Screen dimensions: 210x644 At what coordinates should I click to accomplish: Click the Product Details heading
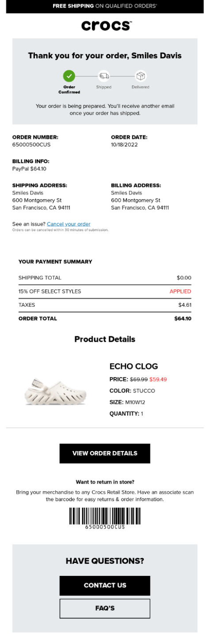point(105,339)
